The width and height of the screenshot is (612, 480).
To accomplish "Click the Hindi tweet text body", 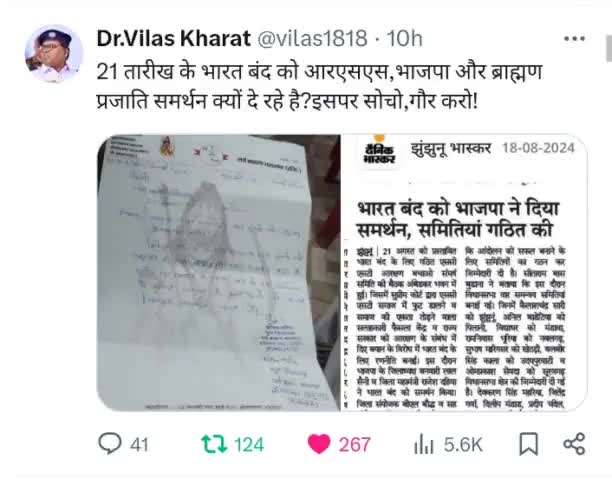I will pyautogui.click(x=319, y=87).
